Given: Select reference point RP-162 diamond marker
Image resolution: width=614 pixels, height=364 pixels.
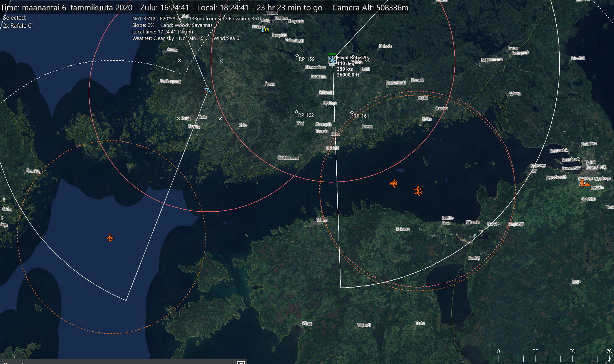Looking at the screenshot, I should coord(296,112).
